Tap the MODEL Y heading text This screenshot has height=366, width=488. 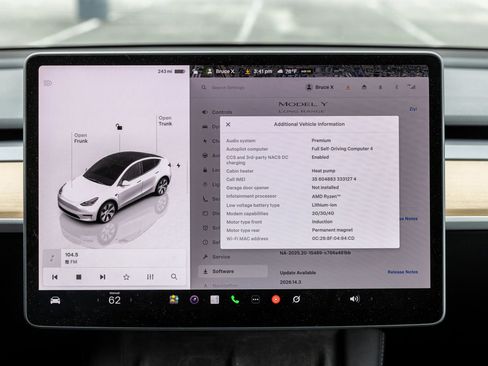tap(303, 104)
